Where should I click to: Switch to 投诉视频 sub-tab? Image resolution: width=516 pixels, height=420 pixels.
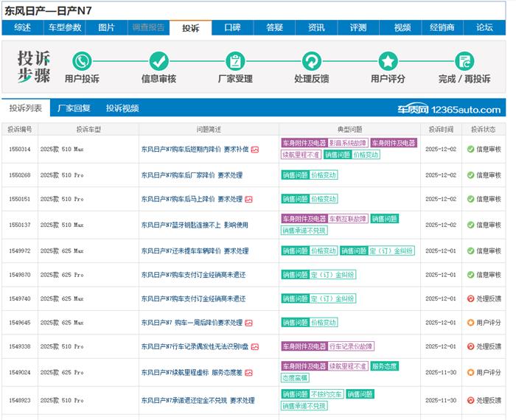coord(122,108)
